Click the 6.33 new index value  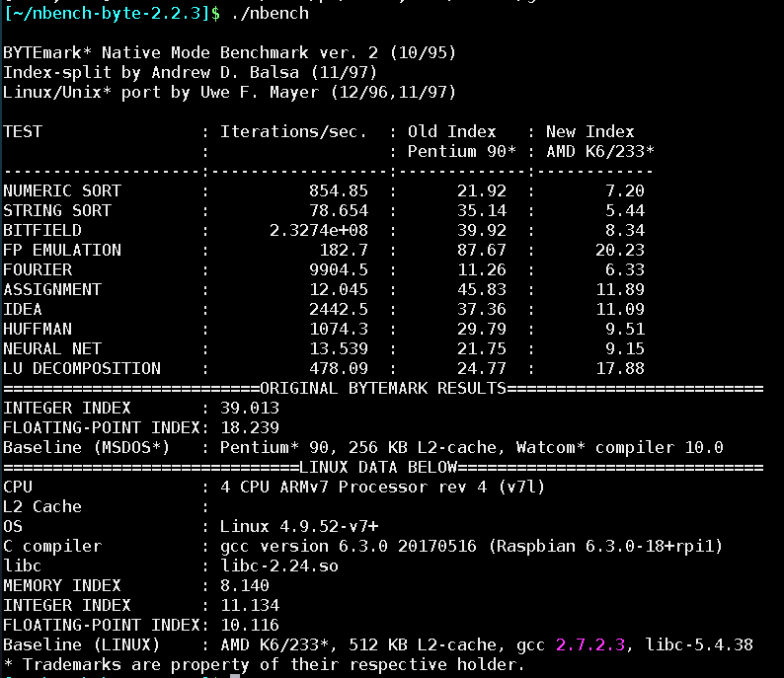(x=625, y=269)
